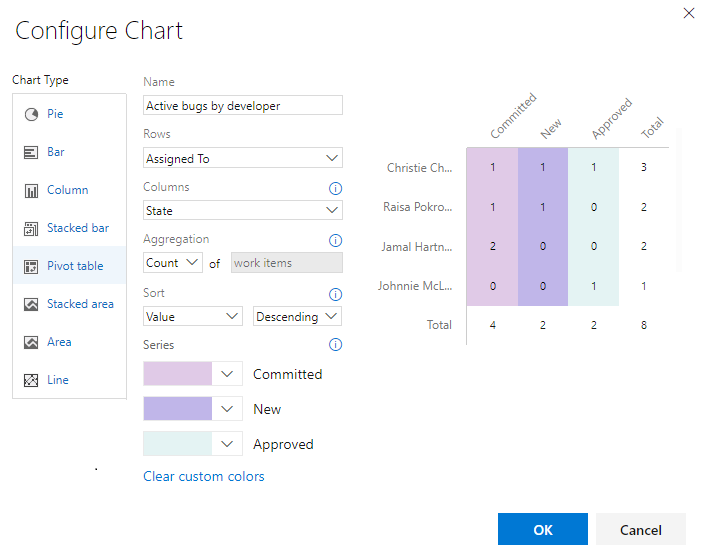Click the Stacked bar chart icon

click(31, 229)
